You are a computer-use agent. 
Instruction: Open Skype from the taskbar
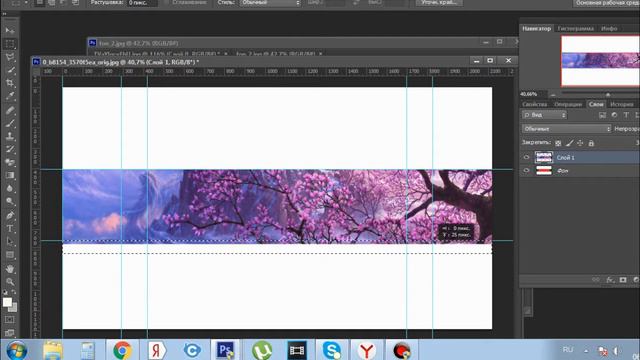tap(331, 351)
